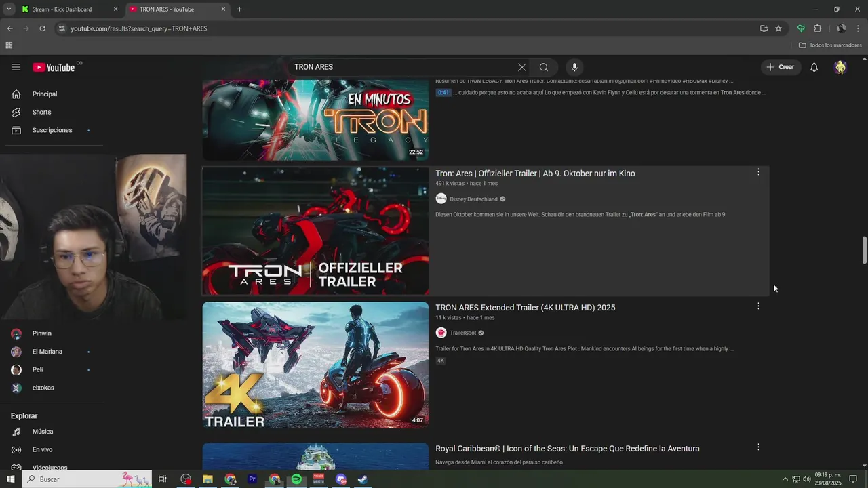The image size is (868, 488).
Task: Close the TRON ARES YouTube tab
Action: [x=224, y=9]
